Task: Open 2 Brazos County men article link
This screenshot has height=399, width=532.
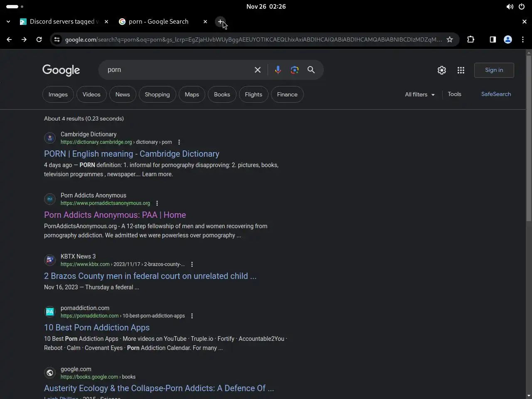Action: 150,276
